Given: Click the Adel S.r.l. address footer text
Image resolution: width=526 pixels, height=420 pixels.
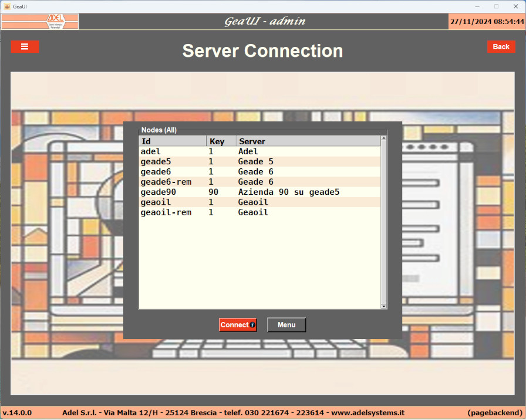Looking at the screenshot, I should 233,412.
